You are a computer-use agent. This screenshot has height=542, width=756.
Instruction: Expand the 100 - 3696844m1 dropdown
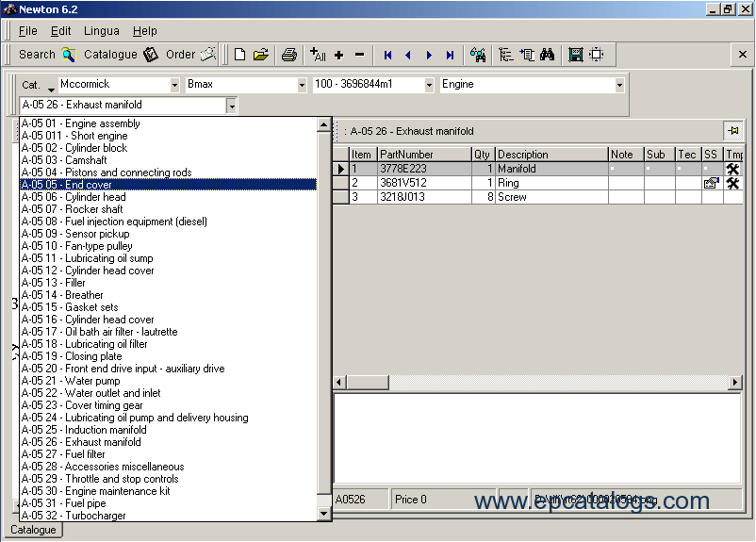[x=429, y=86]
